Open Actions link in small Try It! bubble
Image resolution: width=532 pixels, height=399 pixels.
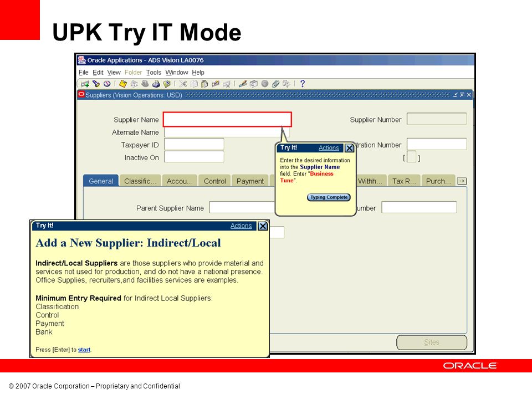pyautogui.click(x=329, y=147)
